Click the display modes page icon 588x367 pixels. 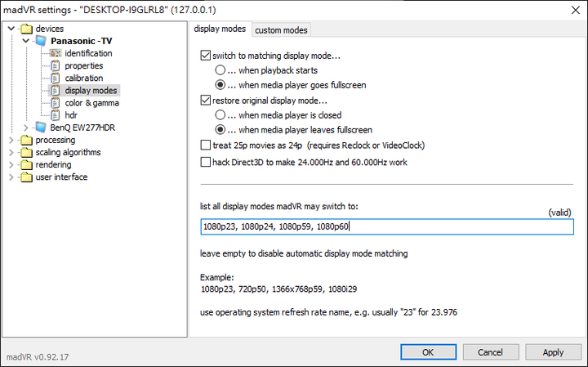pyautogui.click(x=56, y=91)
